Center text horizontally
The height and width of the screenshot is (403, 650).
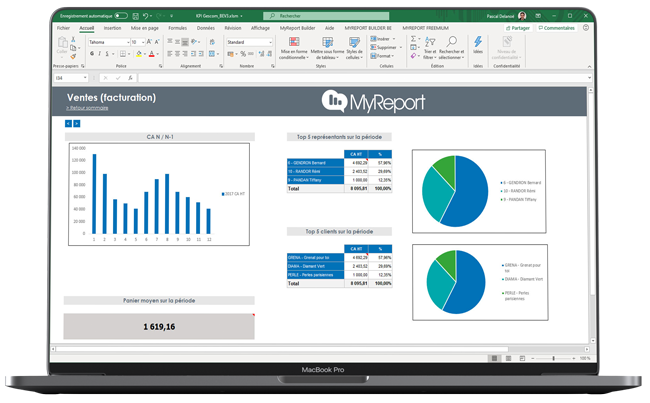pos(177,54)
